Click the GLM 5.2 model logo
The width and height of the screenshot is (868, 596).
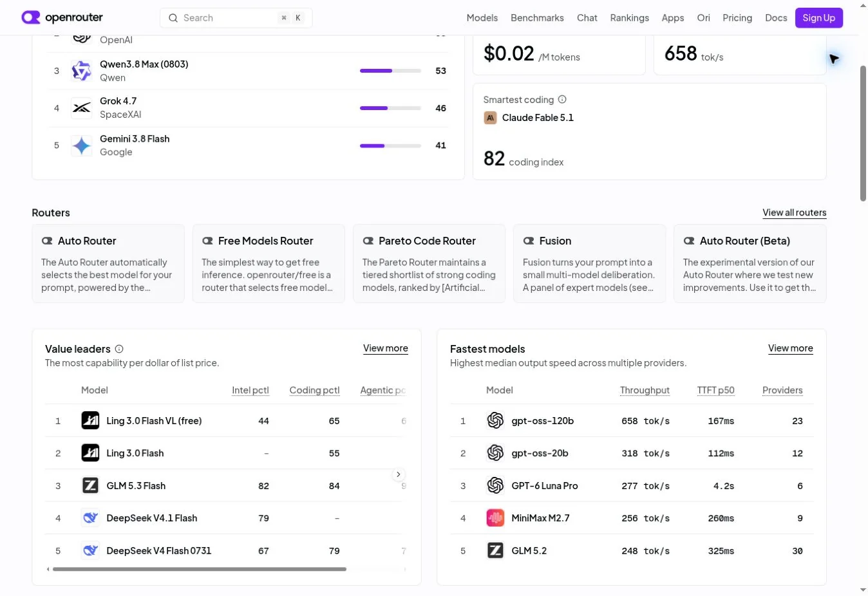pyautogui.click(x=495, y=550)
